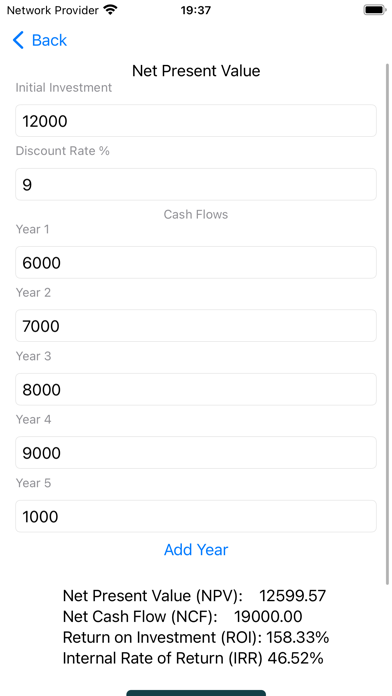This screenshot has height=696, width=392.
Task: Select the NPV result 12599.57
Action: click(x=293, y=595)
